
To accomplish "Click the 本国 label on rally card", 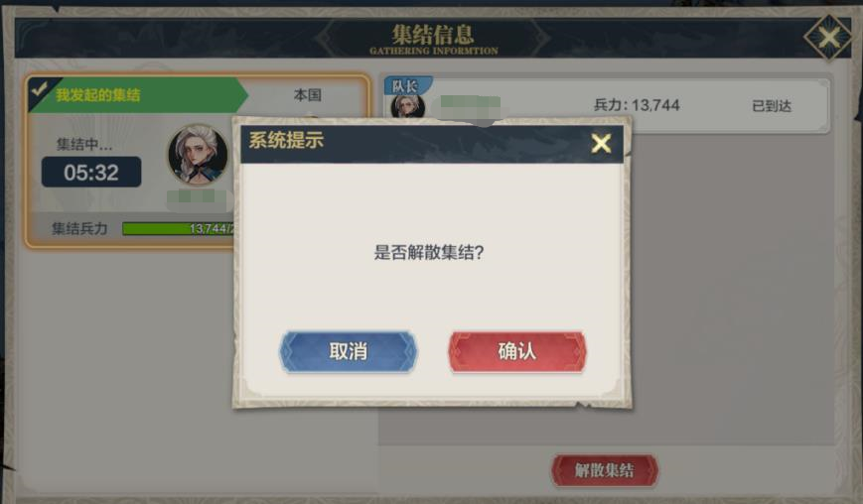I will point(307,95).
